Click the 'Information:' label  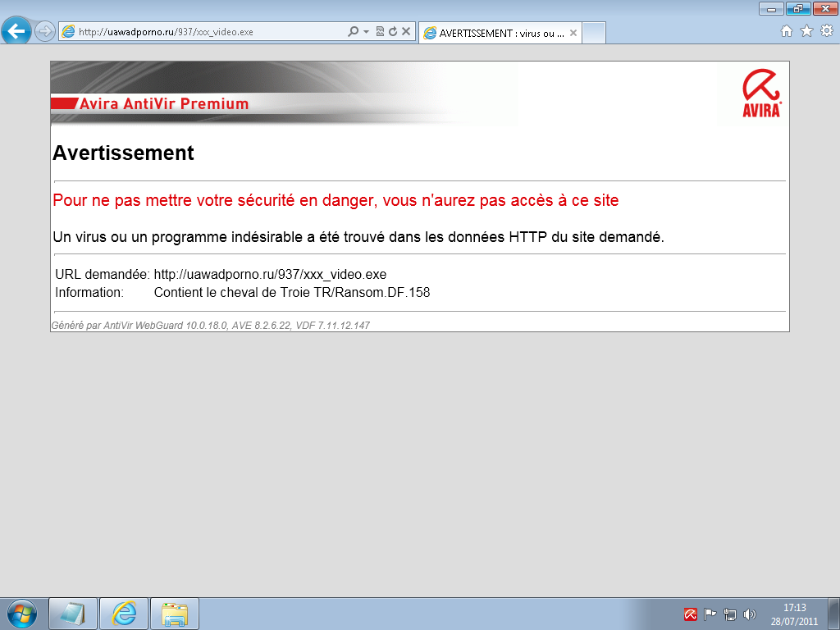(89, 293)
